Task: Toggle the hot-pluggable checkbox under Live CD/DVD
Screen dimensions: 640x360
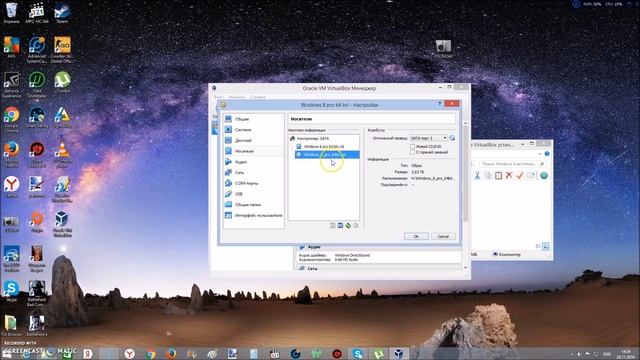Action: (x=413, y=152)
